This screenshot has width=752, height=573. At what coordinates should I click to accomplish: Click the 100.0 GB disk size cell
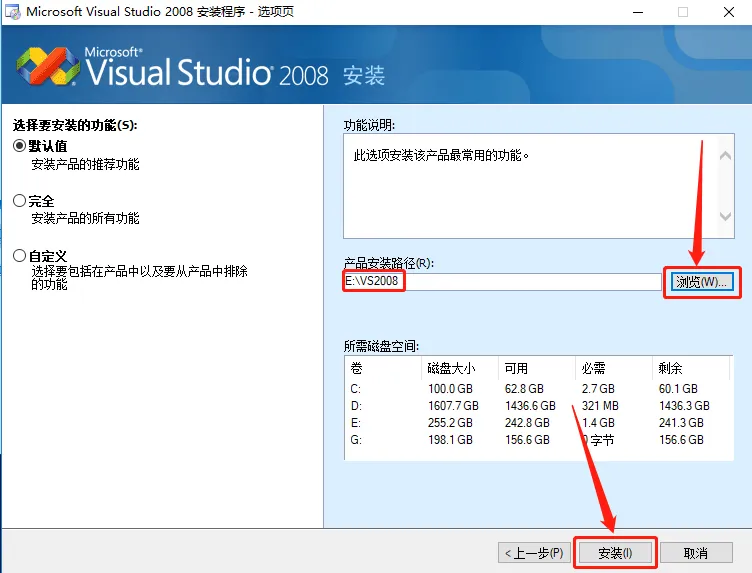click(450, 389)
